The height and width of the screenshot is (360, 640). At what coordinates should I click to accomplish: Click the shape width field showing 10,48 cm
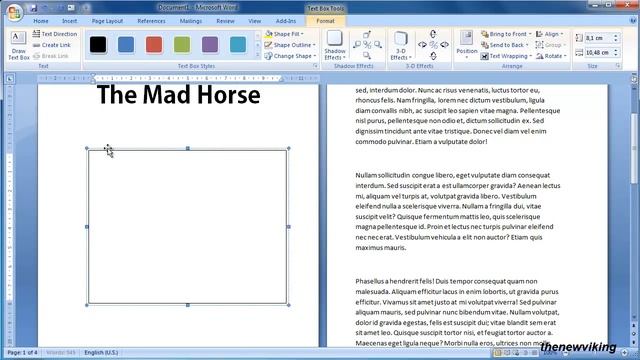[x=598, y=52]
